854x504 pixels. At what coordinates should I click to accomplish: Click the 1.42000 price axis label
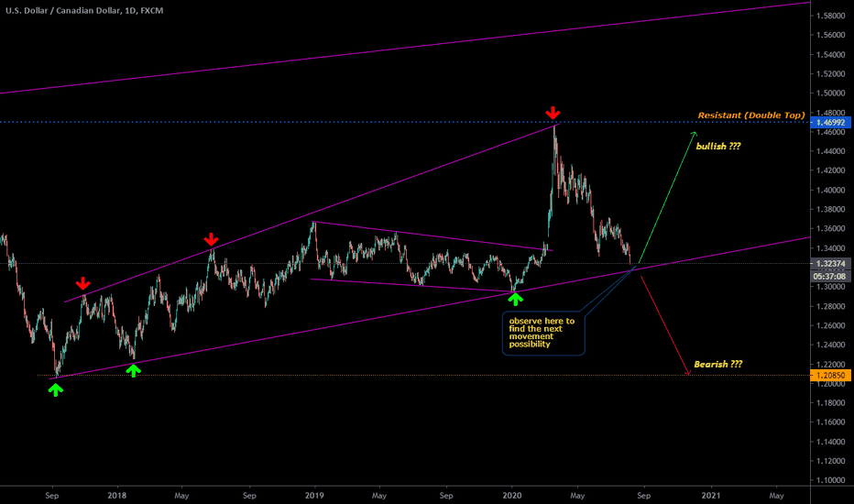(830, 170)
